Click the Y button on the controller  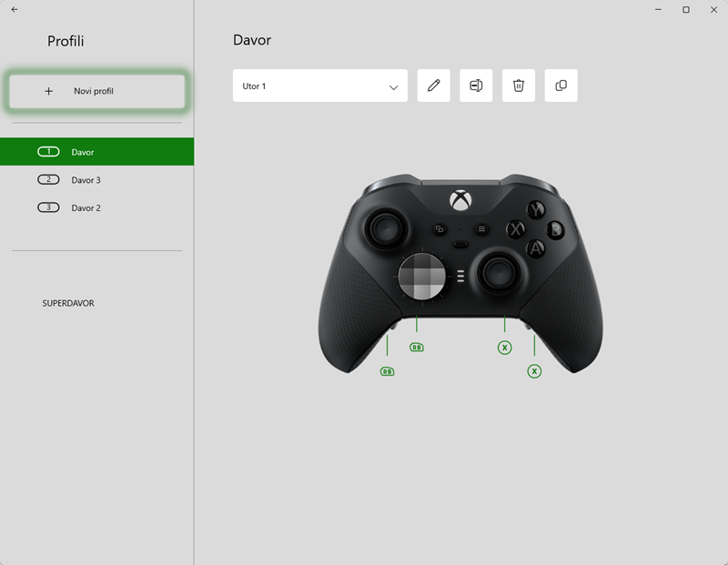tap(536, 210)
